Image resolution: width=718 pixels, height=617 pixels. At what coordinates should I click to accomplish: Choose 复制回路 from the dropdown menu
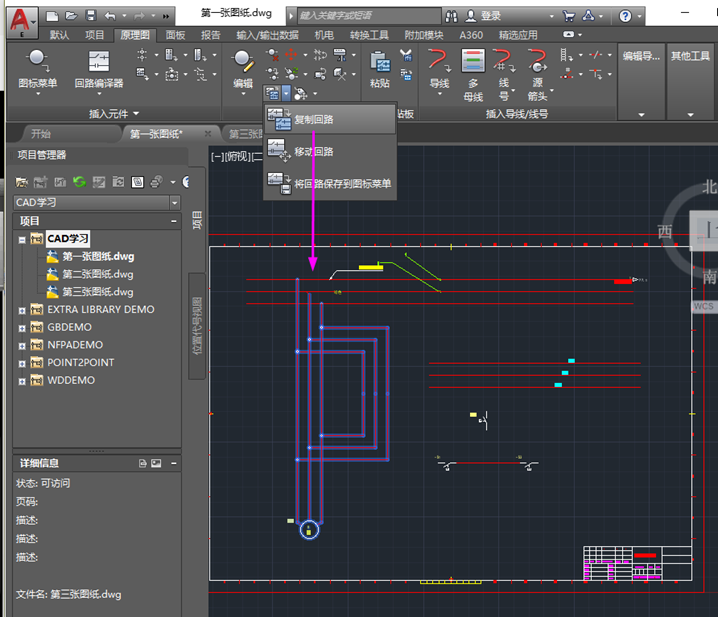[314, 120]
